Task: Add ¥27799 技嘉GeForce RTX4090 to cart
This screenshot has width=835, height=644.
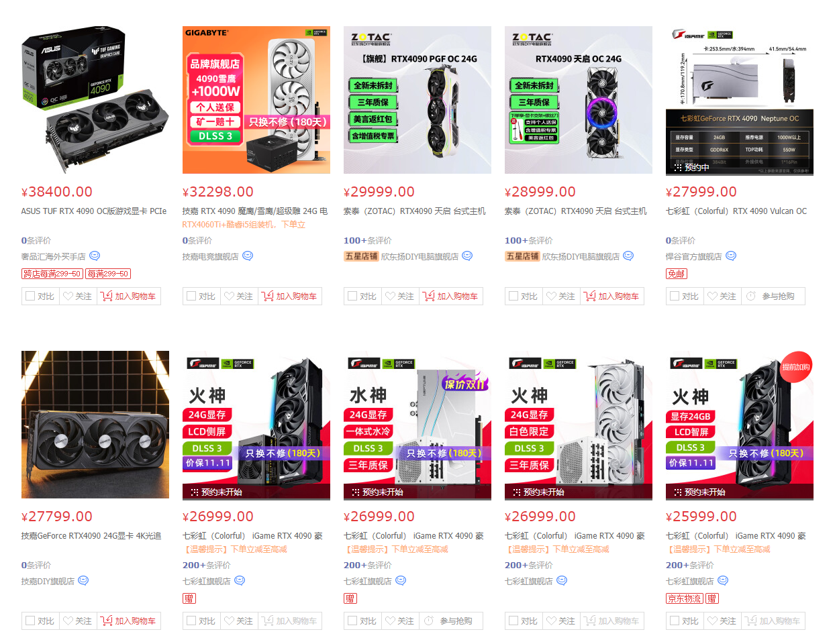Action: click(x=129, y=621)
